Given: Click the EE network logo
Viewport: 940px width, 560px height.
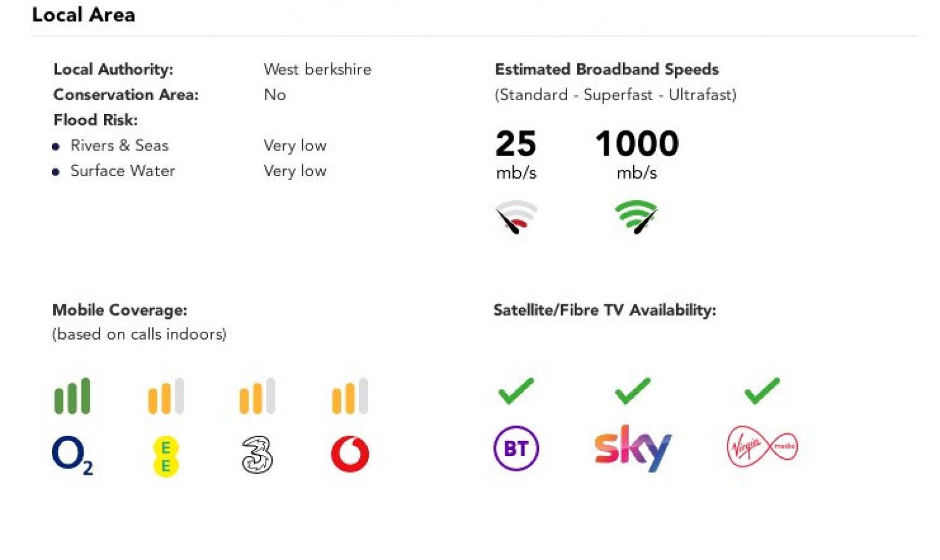Looking at the screenshot, I should tap(166, 456).
